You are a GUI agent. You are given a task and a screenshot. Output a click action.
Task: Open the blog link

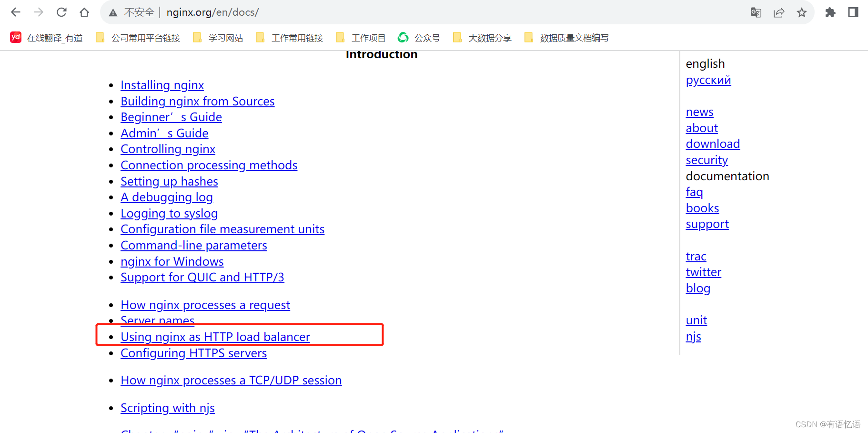[698, 289]
